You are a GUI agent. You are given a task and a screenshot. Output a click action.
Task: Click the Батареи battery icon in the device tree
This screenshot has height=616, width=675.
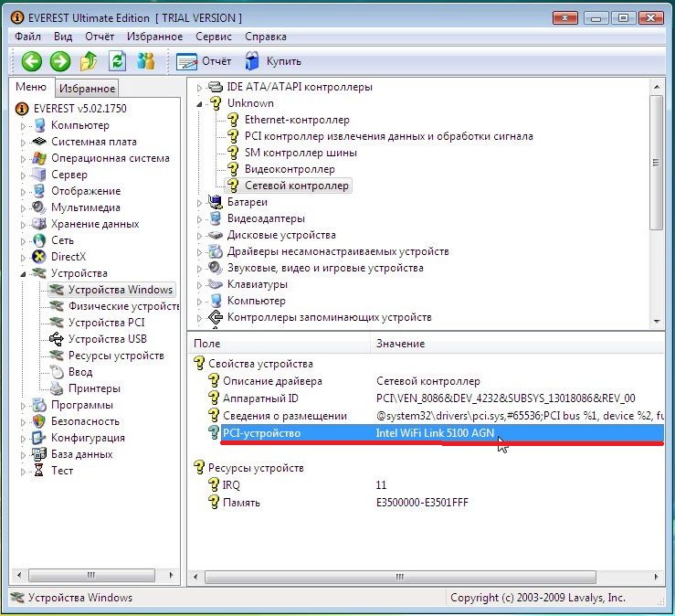215,202
